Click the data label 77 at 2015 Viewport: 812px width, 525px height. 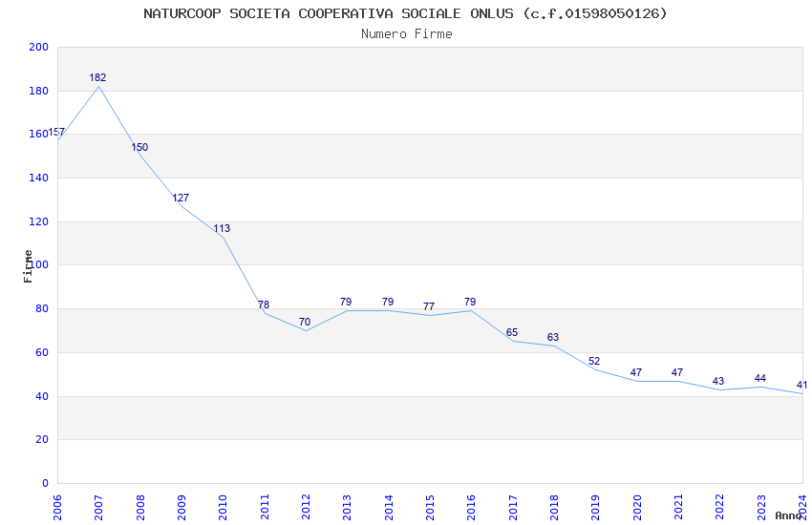click(429, 306)
